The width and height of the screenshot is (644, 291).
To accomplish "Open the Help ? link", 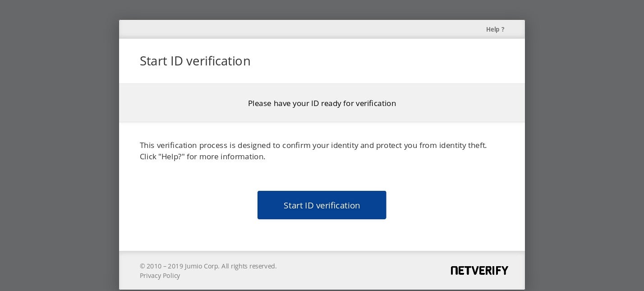I will [495, 29].
